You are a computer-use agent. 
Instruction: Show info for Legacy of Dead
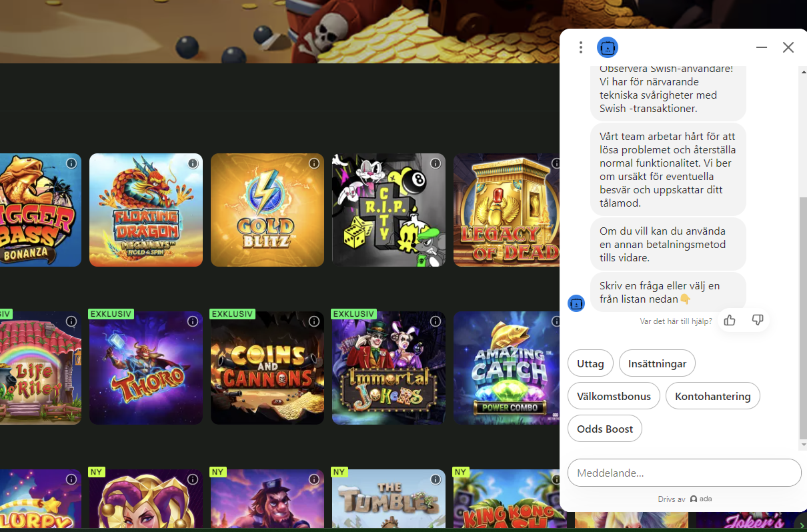pos(556,163)
